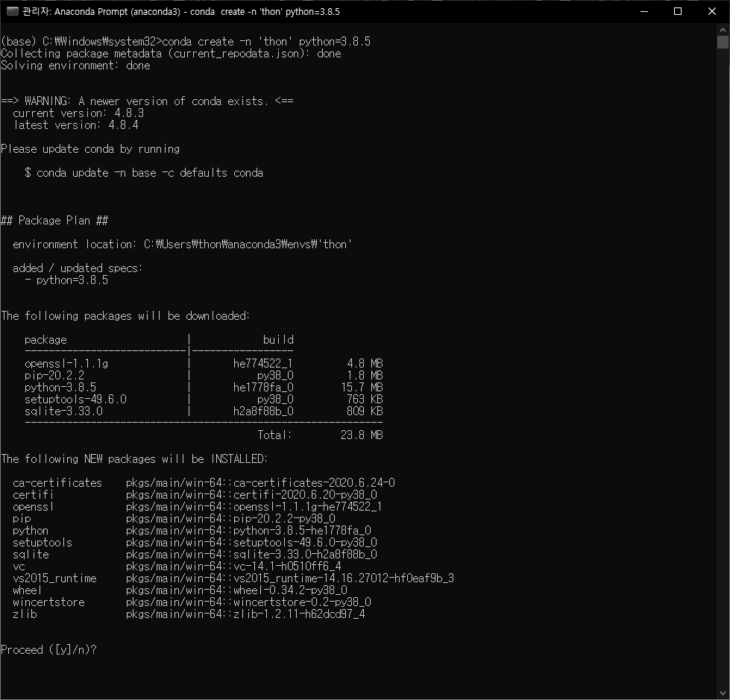This screenshot has height=700, width=730.
Task: Click the Anaconda Prompt title bar icon
Action: (x=13, y=11)
